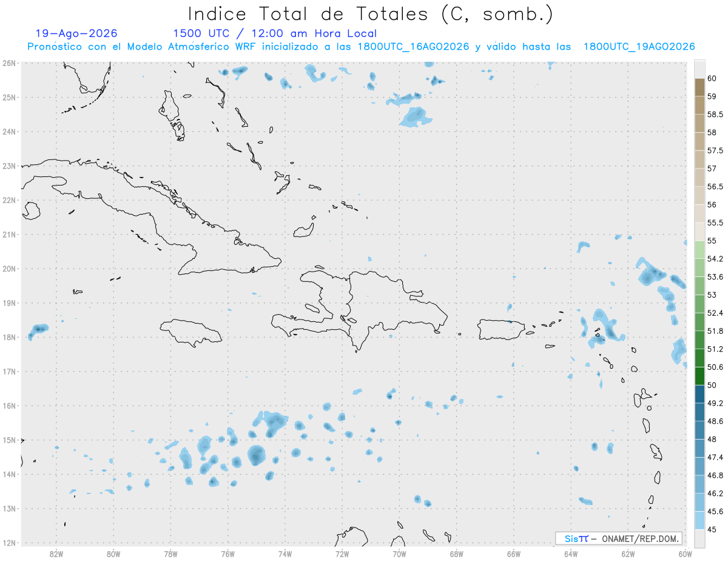Click colorbar label '54.2'
The image size is (728, 562).
pos(715,259)
